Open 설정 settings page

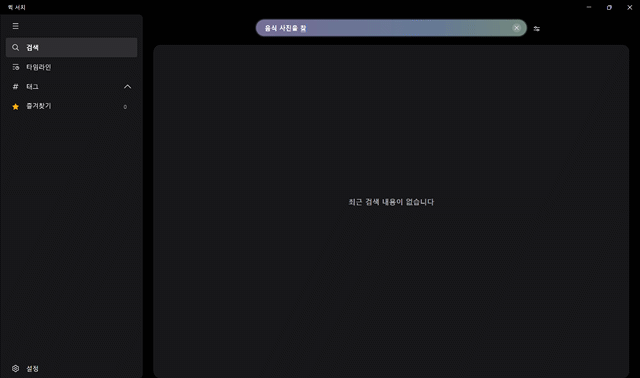pos(71,368)
